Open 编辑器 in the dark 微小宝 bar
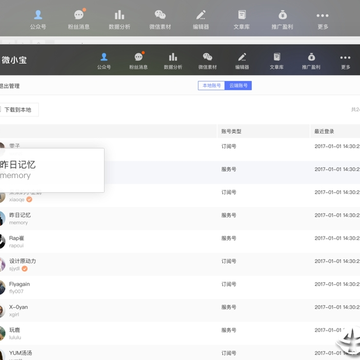This screenshot has width=360, height=360. pos(242,61)
